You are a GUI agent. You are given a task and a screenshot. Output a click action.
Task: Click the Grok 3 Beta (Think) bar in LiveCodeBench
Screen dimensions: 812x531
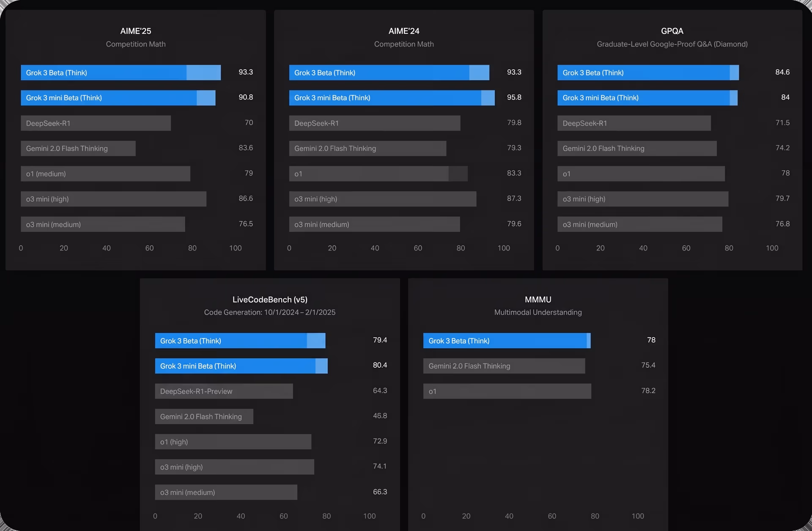point(240,341)
